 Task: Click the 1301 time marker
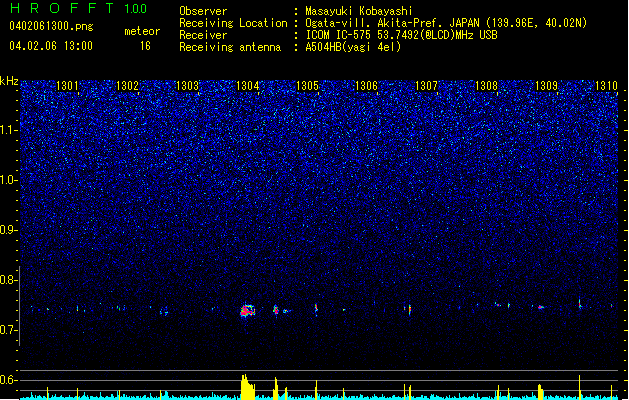[67, 86]
